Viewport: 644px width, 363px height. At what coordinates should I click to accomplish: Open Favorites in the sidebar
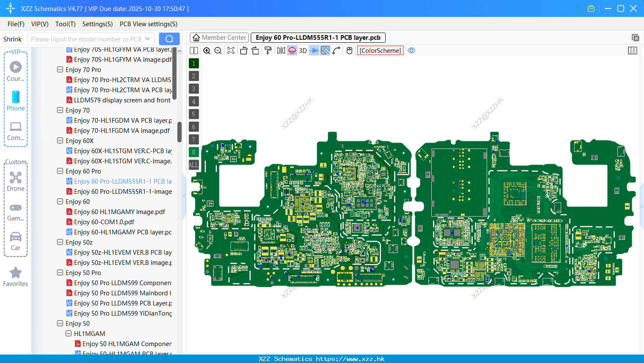(16, 277)
